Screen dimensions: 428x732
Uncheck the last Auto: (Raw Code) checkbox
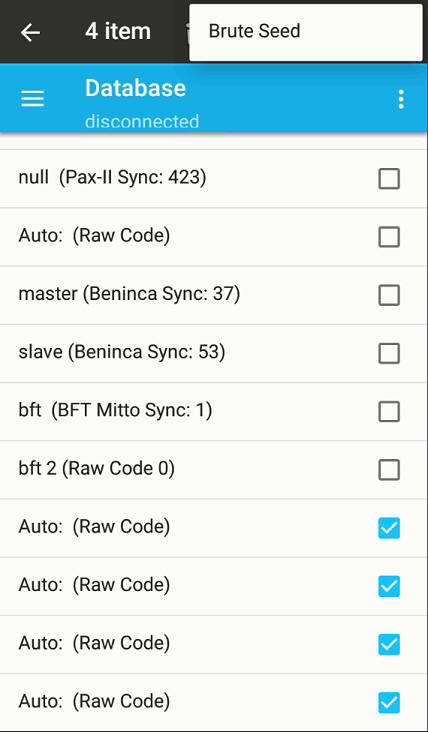tap(389, 703)
